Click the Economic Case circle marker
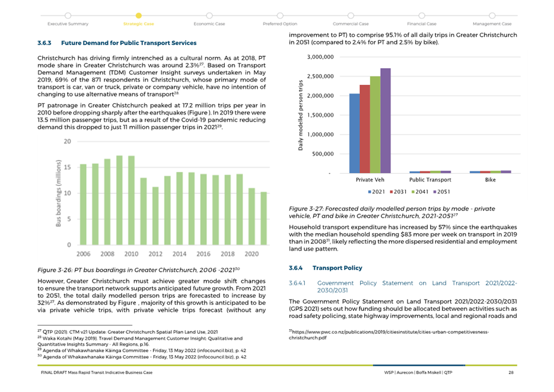The width and height of the screenshot is (554, 392). [209, 15]
